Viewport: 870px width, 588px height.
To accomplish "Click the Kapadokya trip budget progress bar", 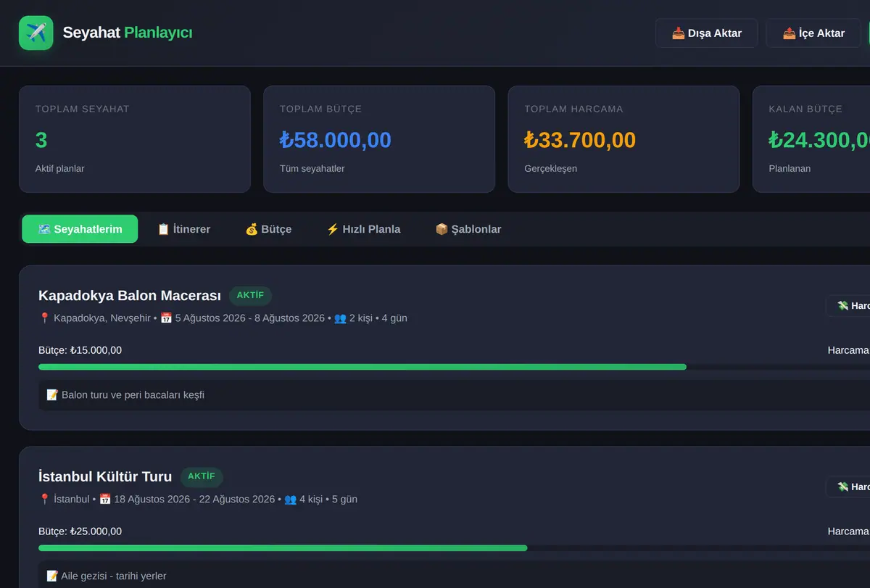I will click(x=454, y=367).
